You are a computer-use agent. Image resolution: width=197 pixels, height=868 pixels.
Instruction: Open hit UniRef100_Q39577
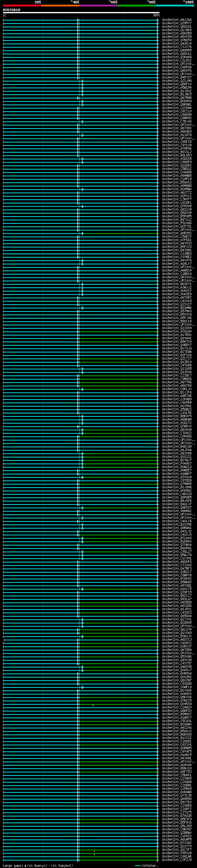177,23
